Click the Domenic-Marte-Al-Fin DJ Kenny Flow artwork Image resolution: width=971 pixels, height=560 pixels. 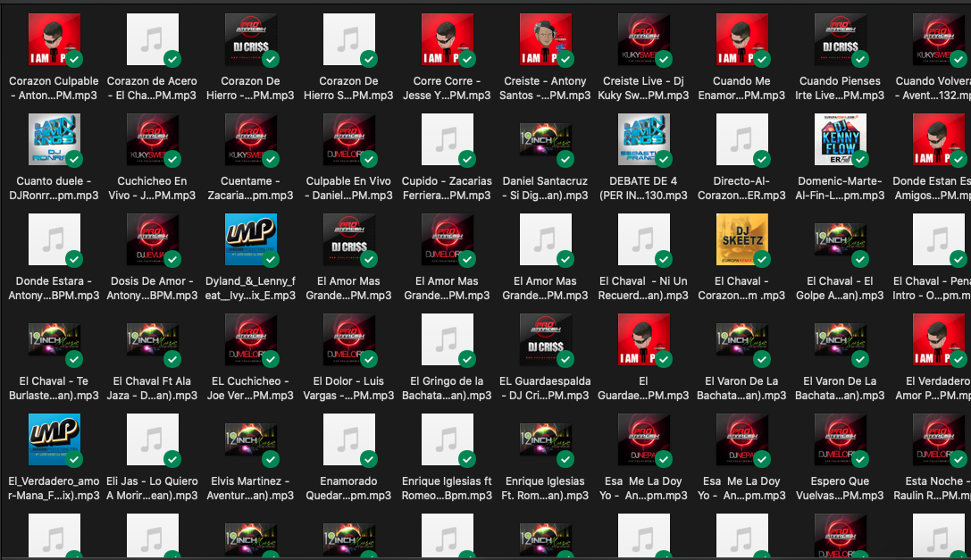(841, 139)
